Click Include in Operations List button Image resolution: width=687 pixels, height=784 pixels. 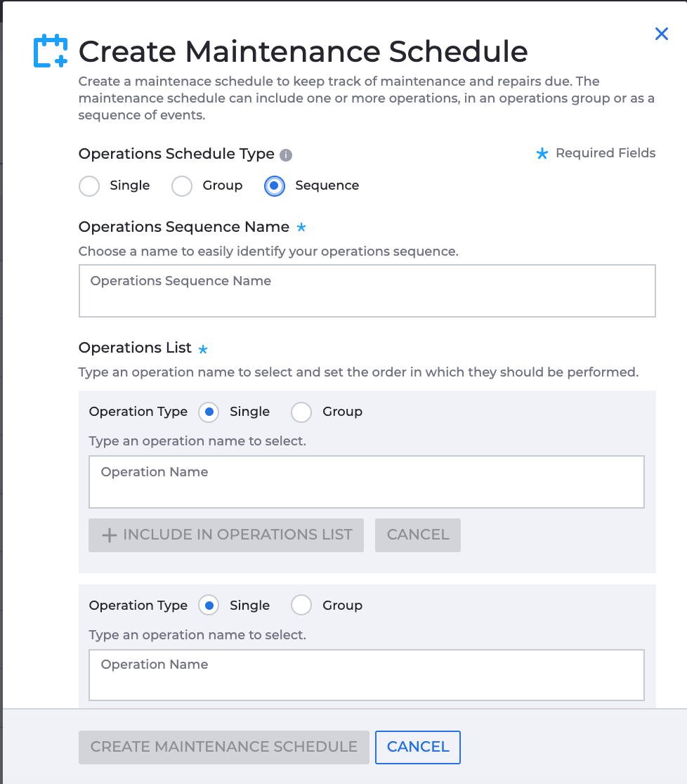226,535
